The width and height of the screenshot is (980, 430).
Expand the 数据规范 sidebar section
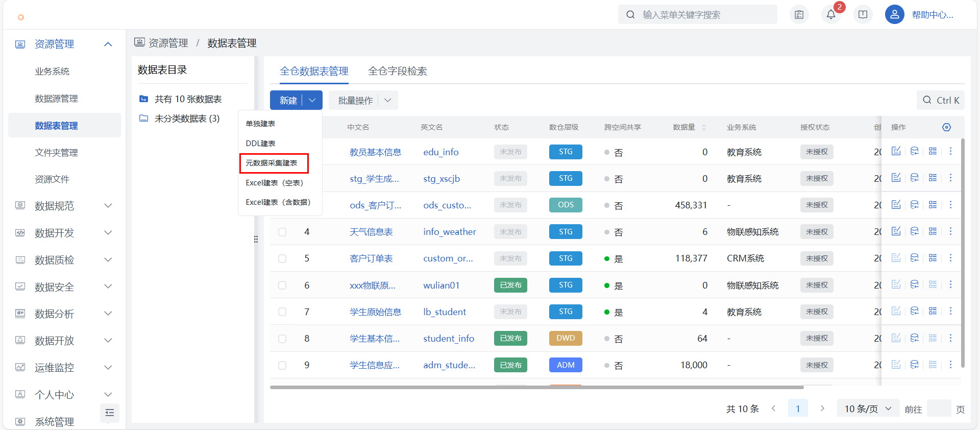click(x=108, y=206)
